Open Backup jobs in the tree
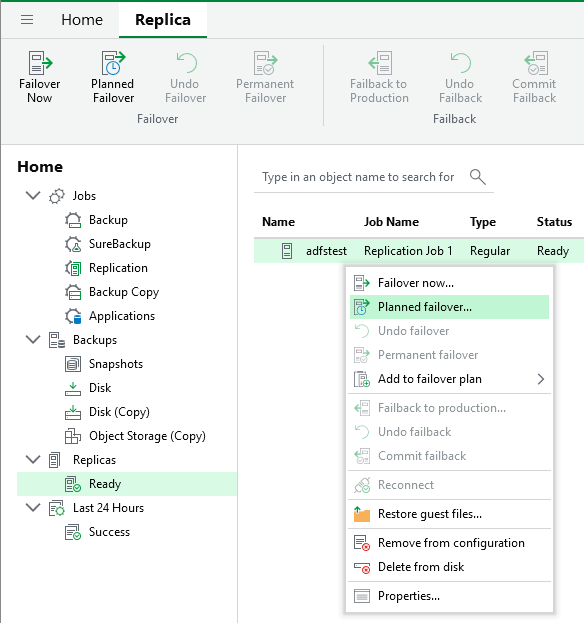 pos(108,220)
